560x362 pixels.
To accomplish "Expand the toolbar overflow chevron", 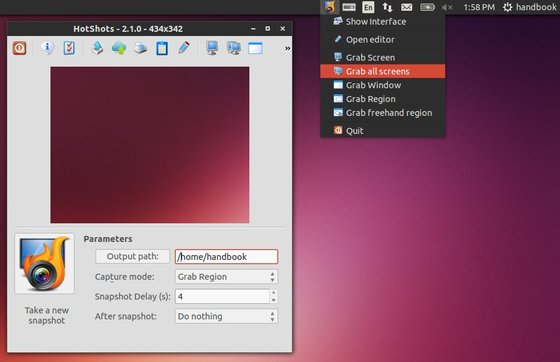I will (x=287, y=48).
